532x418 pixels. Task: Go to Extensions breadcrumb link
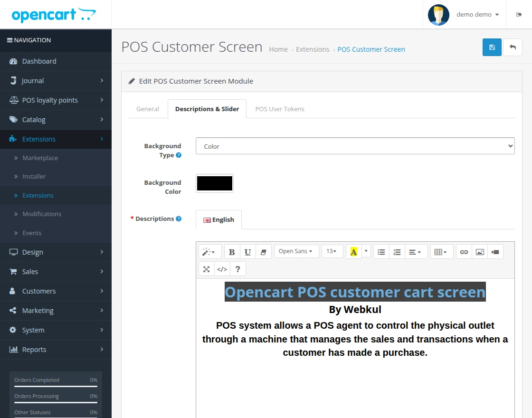tap(313, 49)
